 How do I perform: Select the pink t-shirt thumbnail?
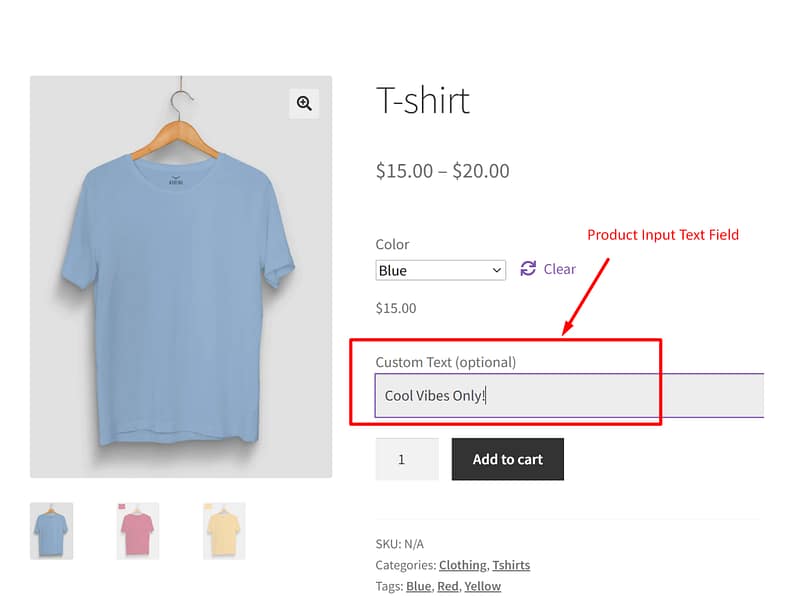[137, 531]
